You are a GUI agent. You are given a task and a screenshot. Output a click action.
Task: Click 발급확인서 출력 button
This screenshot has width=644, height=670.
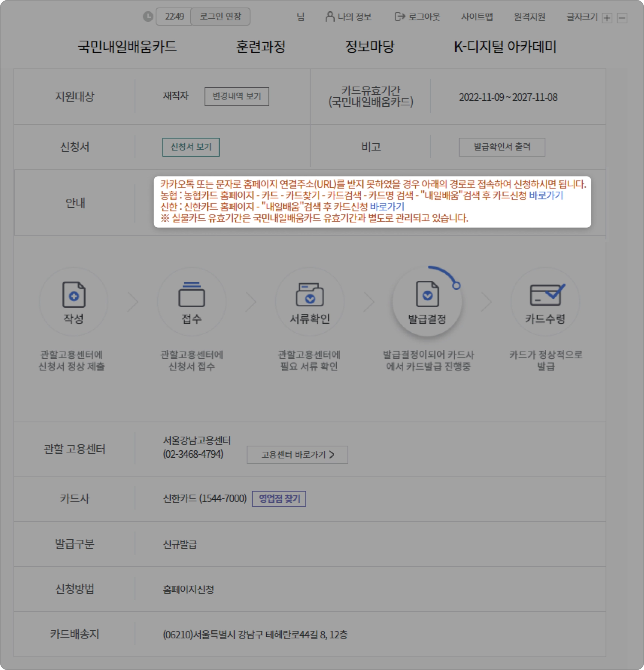click(x=502, y=147)
